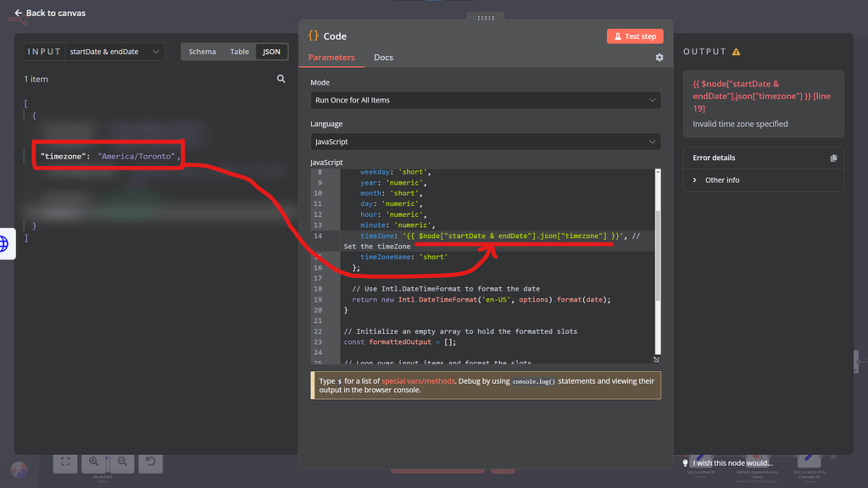
Task: Switch to the Docs tab
Action: [383, 58]
